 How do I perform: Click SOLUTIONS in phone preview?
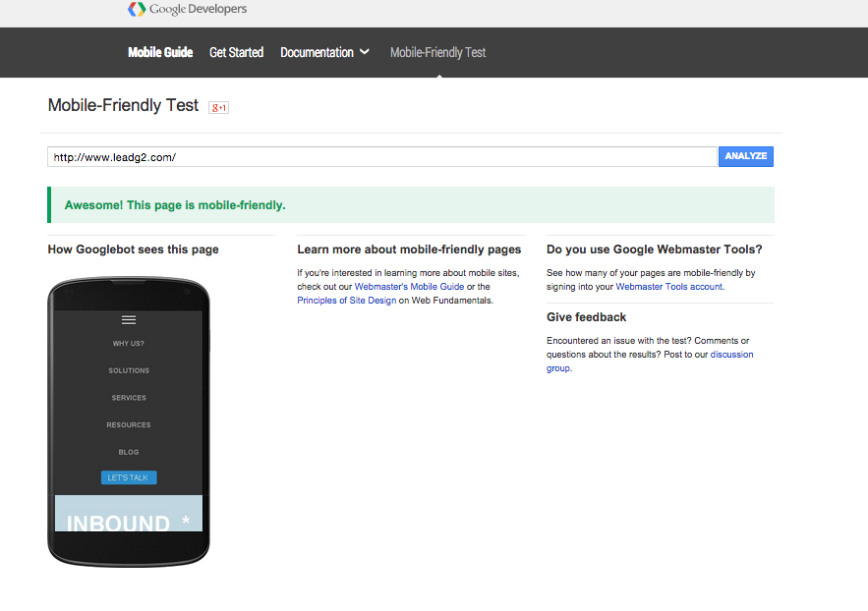[129, 370]
